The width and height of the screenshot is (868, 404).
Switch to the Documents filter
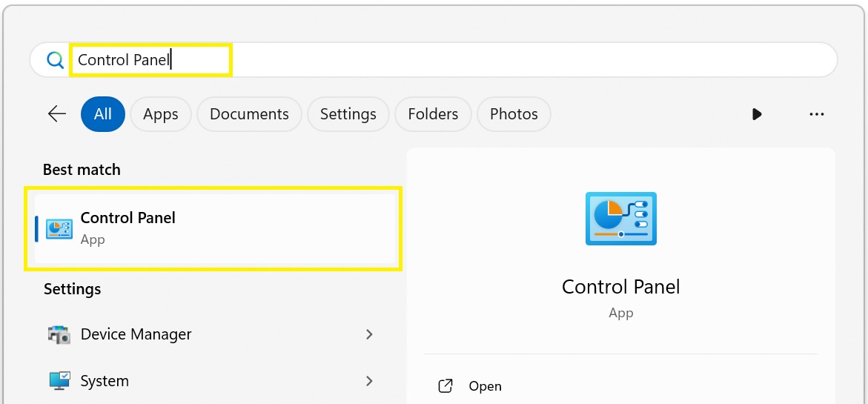pos(249,114)
